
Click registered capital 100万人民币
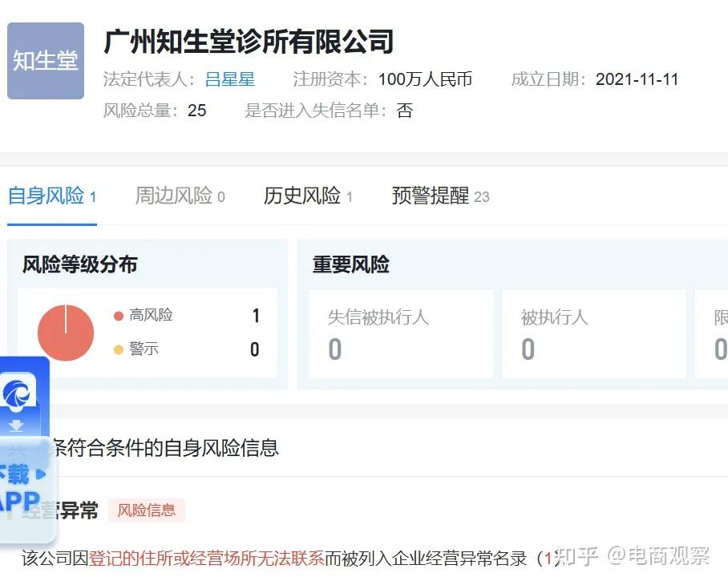425,79
